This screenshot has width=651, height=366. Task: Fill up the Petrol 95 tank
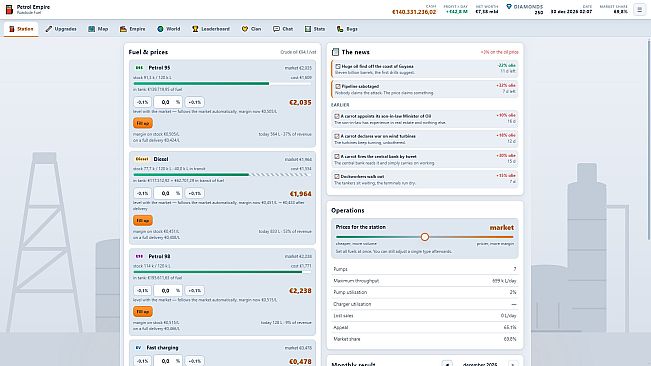[x=143, y=123]
